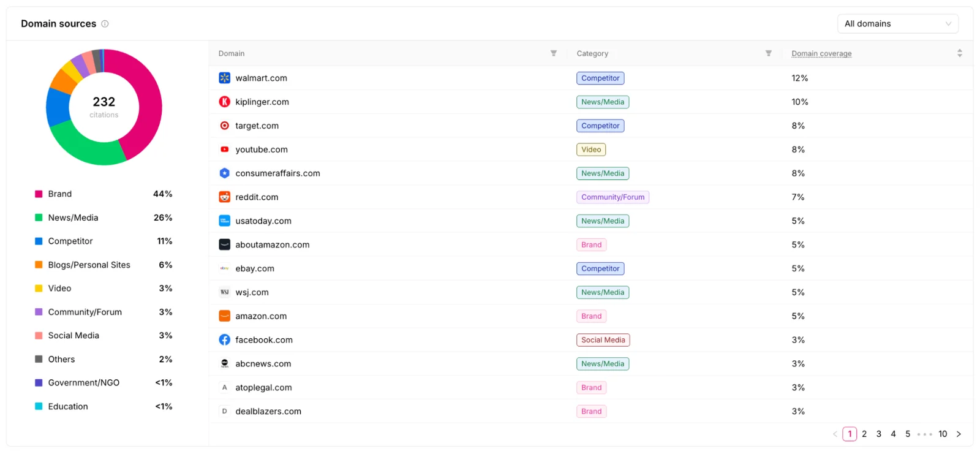Click the Video tag in youtube.com row
This screenshot has height=454, width=980.
591,149
